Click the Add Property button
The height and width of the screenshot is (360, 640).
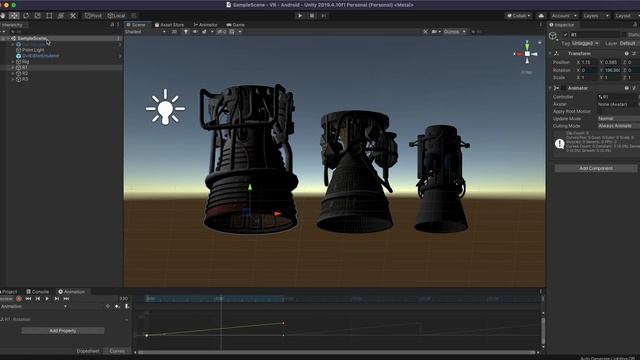pyautogui.click(x=63, y=331)
